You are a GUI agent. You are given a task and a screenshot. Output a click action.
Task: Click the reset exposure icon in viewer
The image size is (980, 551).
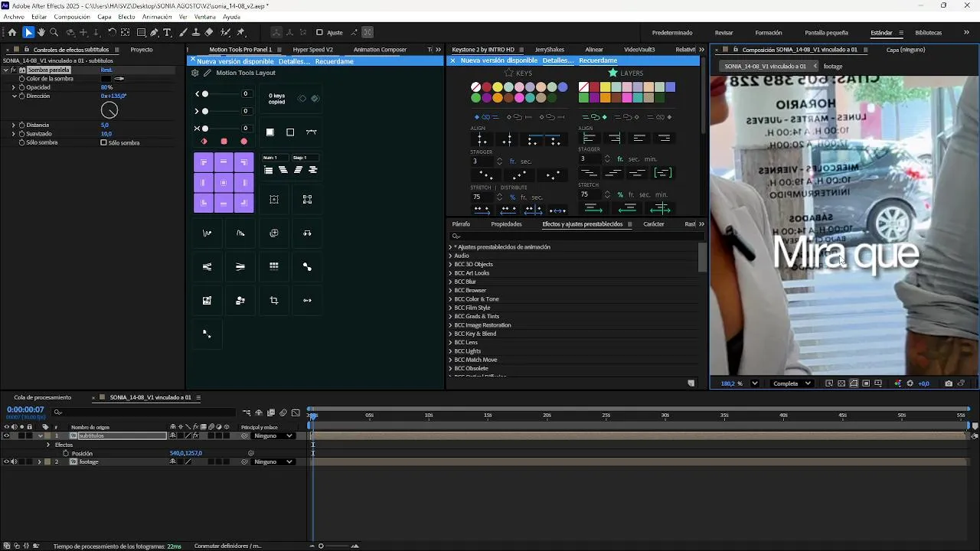coord(910,383)
